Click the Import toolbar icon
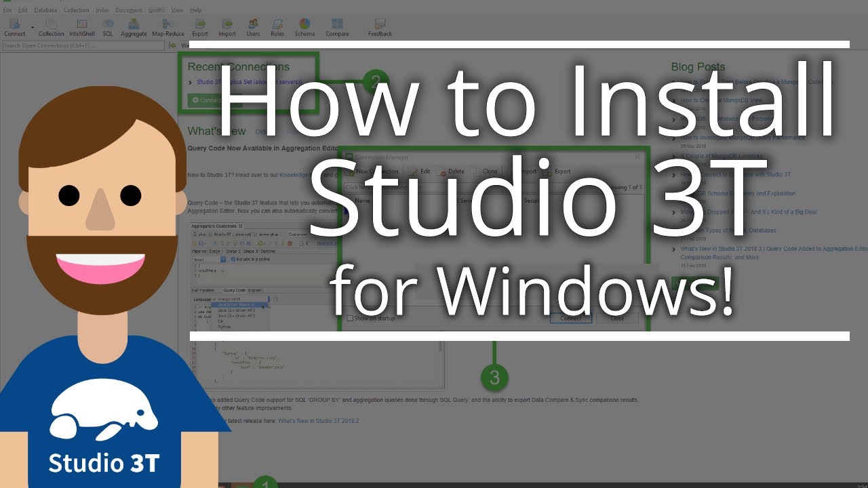This screenshot has height=488, width=868. coord(227,27)
